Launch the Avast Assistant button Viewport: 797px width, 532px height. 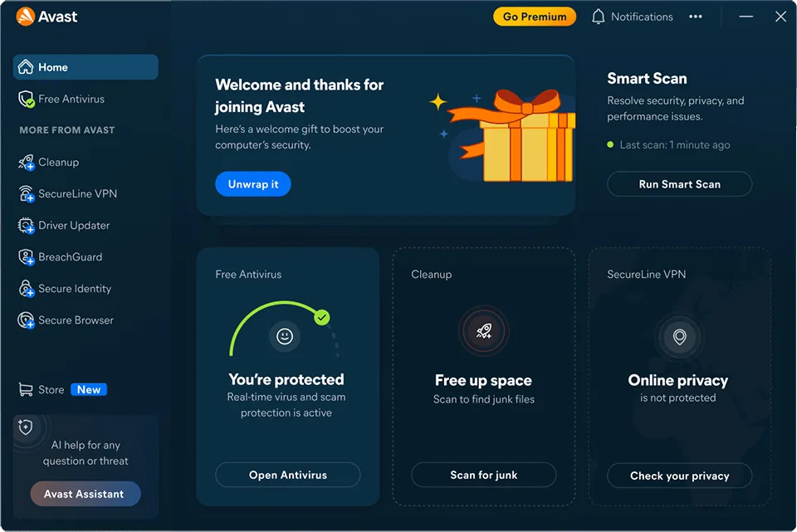(x=86, y=494)
